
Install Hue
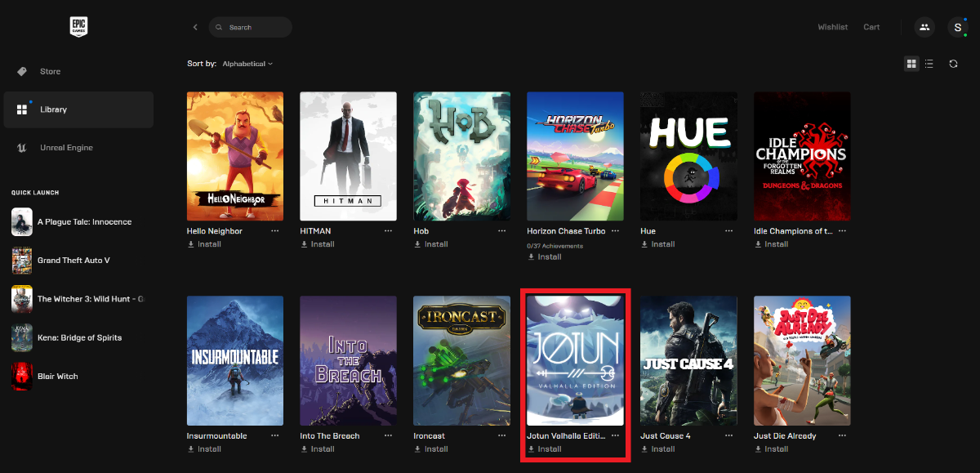[x=657, y=244]
